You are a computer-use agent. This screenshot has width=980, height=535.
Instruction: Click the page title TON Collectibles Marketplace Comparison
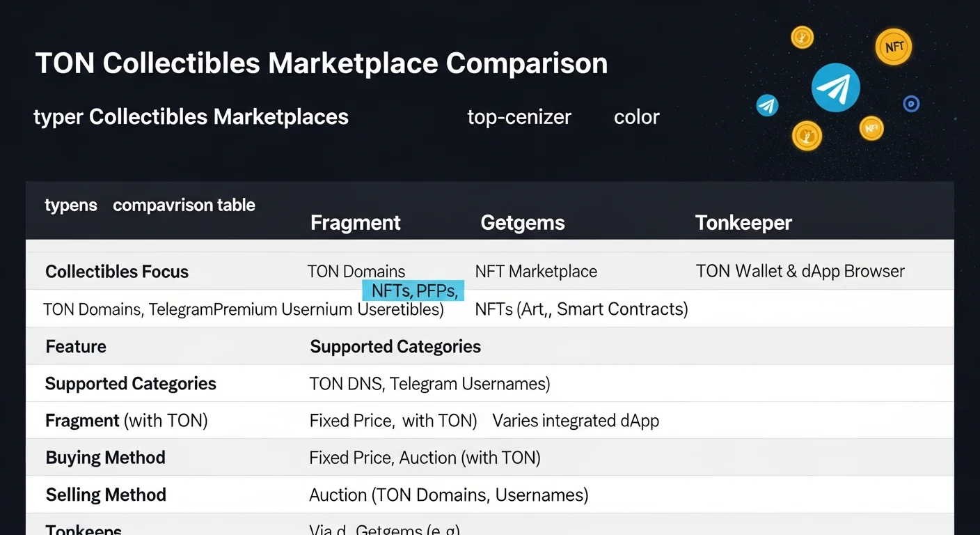click(x=322, y=63)
